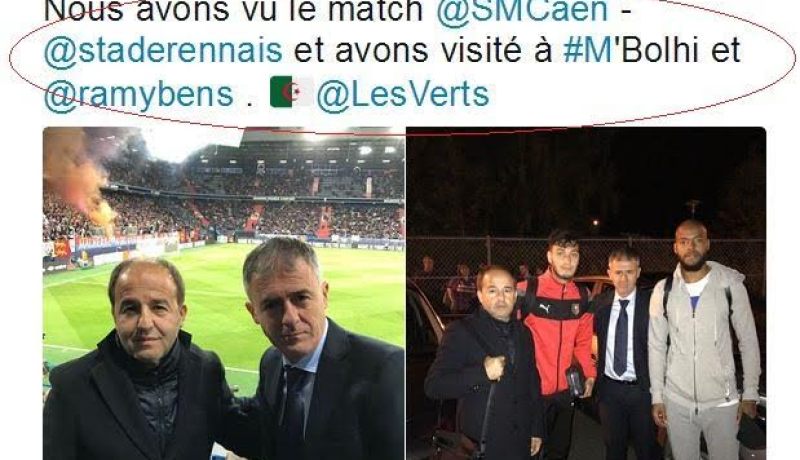
Task: Follow the #M hashtag link
Action: click(x=588, y=50)
